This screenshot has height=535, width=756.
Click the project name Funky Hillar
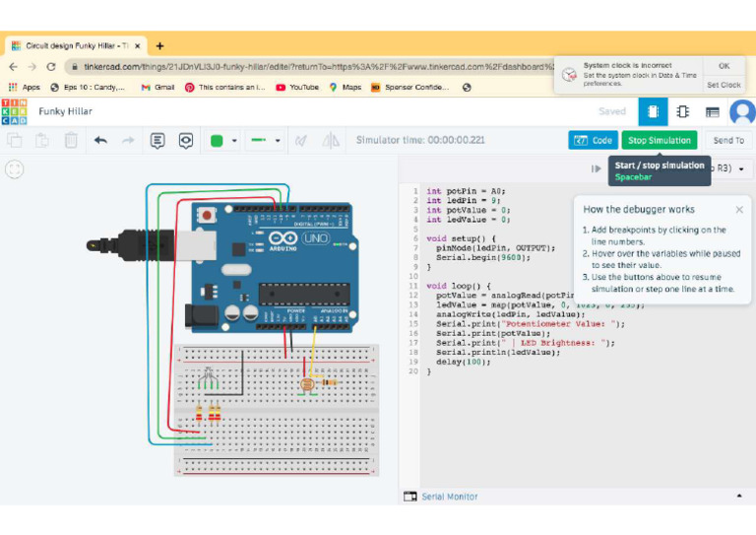[66, 111]
